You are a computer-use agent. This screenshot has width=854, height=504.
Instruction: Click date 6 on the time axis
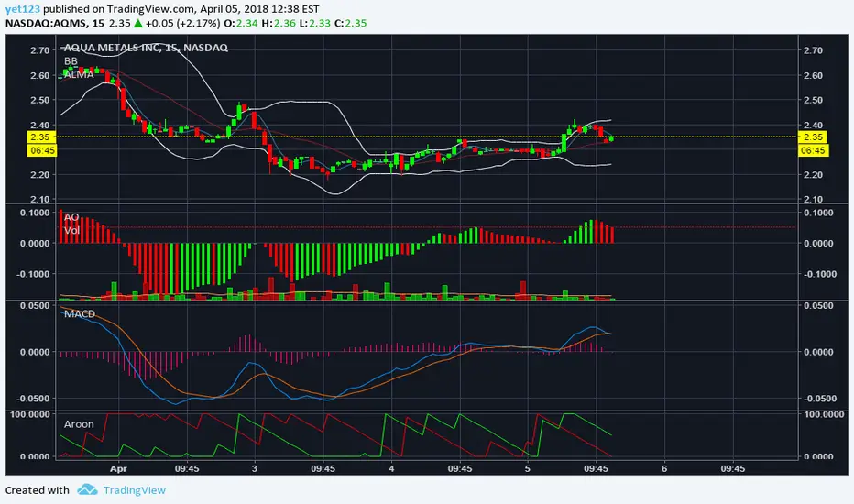664,468
